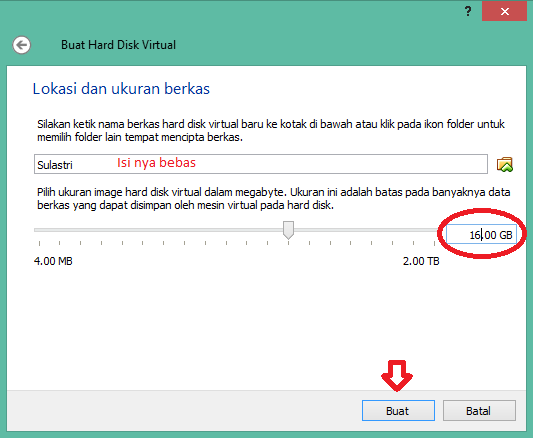Click the 2.00 TB maximum size label
Viewport: 533px width, 438px height.
[421, 261]
